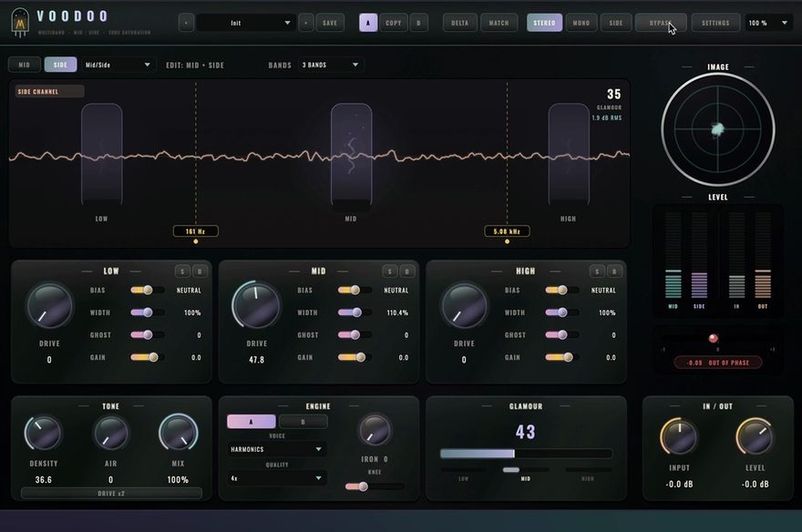Open the 3 BANDS dropdown
Image resolution: width=802 pixels, height=532 pixels.
point(330,65)
